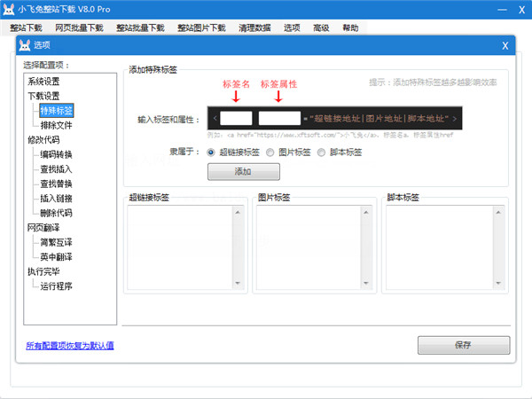
Task: Click the tag attribute input field
Action: pyautogui.click(x=279, y=118)
